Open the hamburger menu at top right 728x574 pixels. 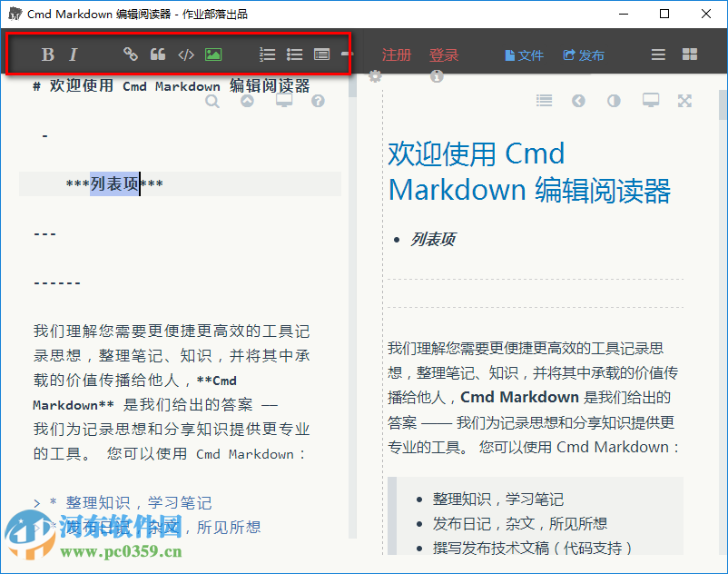657,54
